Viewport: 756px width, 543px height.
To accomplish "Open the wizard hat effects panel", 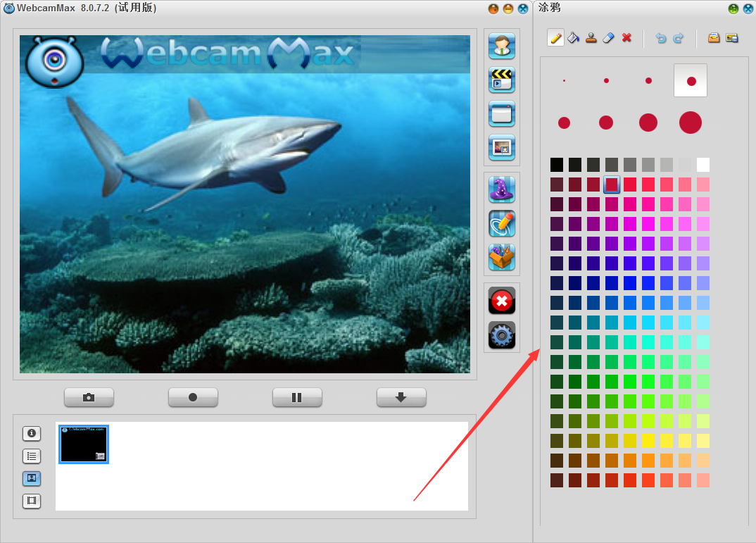I will click(502, 189).
